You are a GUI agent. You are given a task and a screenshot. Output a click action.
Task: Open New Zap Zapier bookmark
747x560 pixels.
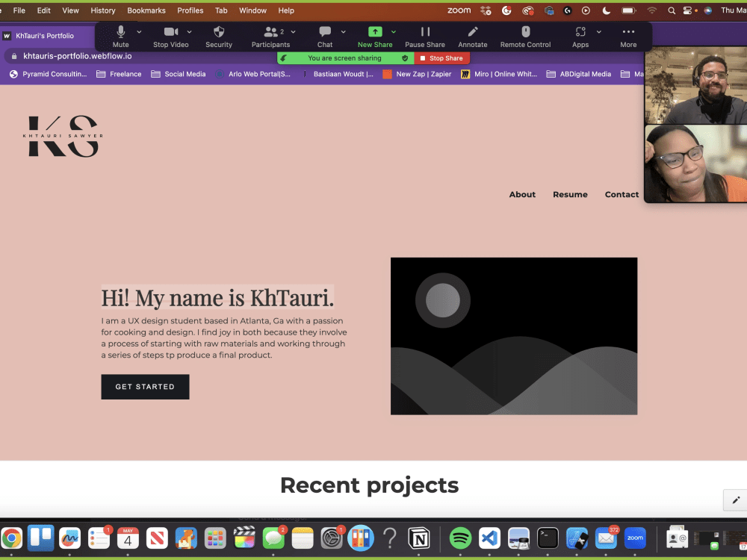pos(418,74)
